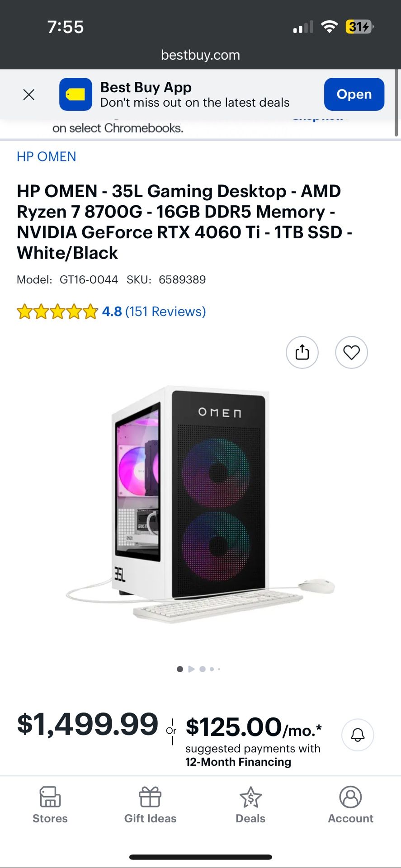The image size is (401, 868).
Task: Dismiss the Best Buy App banner
Action: (29, 94)
